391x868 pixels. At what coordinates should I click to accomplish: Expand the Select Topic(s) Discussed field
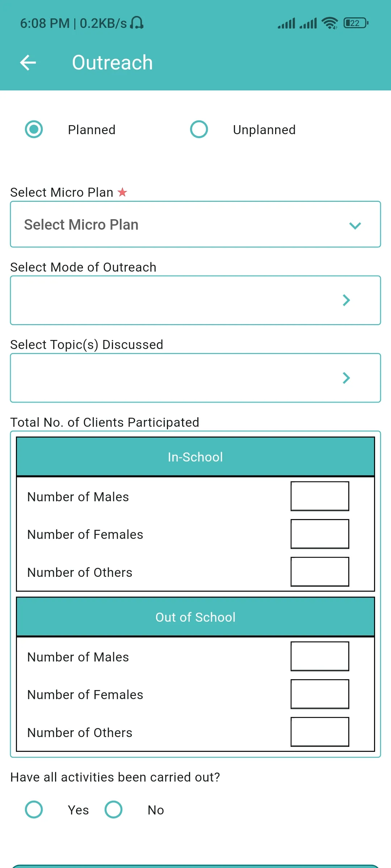click(195, 378)
